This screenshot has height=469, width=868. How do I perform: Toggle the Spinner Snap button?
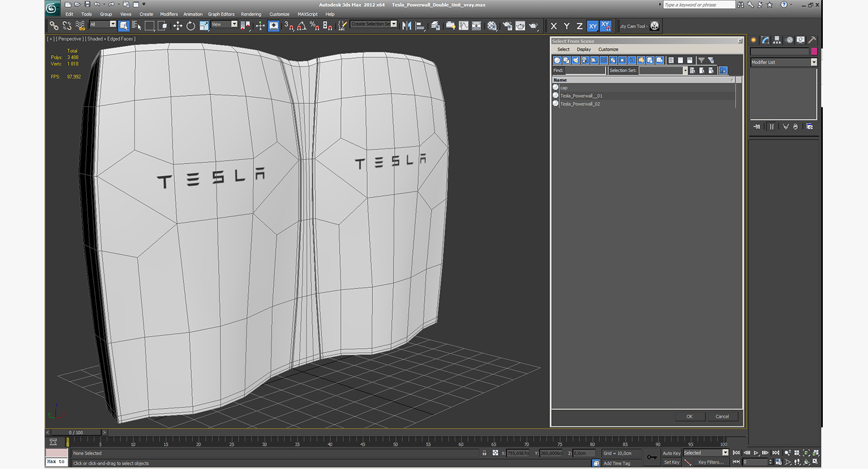(327, 26)
